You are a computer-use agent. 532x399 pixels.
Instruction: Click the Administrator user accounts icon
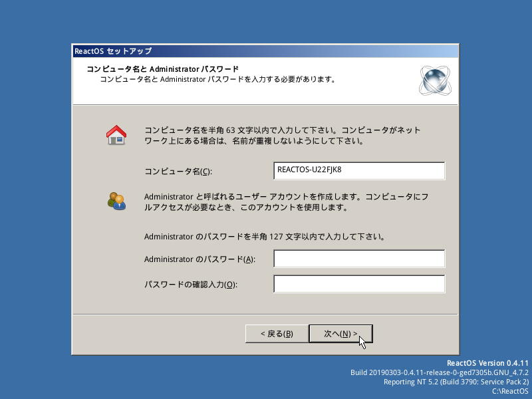click(x=117, y=201)
